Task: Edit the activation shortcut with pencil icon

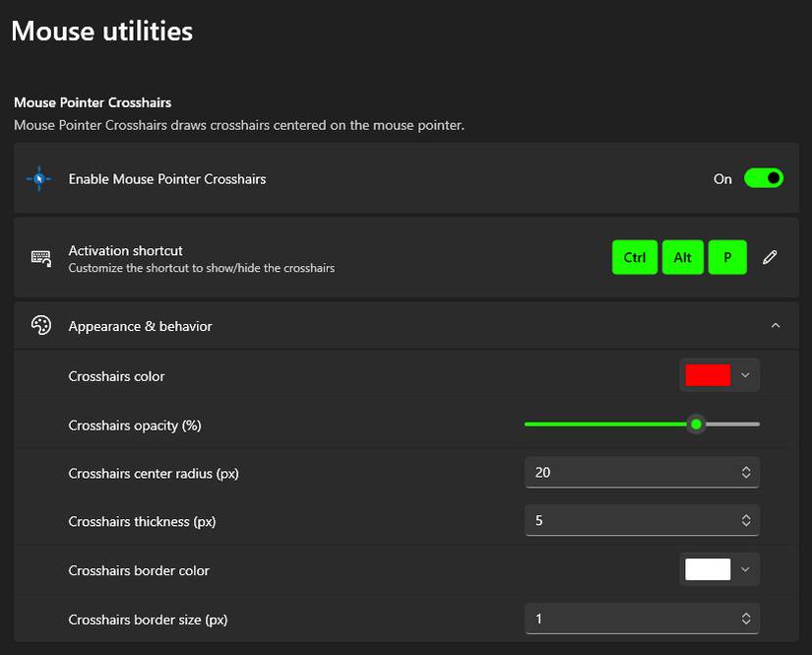Action: [770, 257]
